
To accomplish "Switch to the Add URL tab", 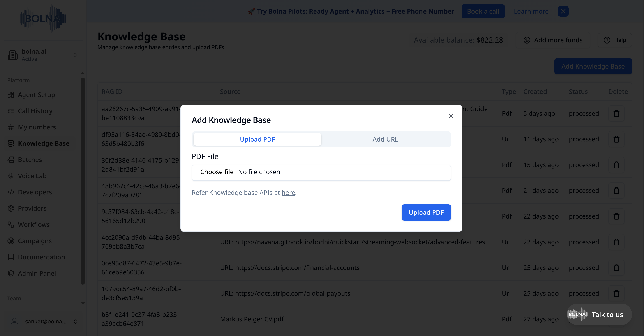I will point(385,139).
